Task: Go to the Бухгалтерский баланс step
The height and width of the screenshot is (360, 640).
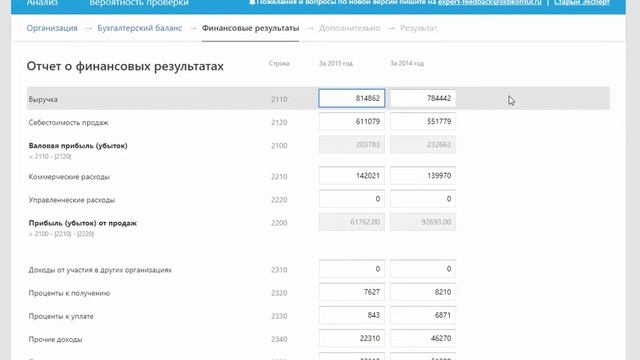Action: coord(140,28)
